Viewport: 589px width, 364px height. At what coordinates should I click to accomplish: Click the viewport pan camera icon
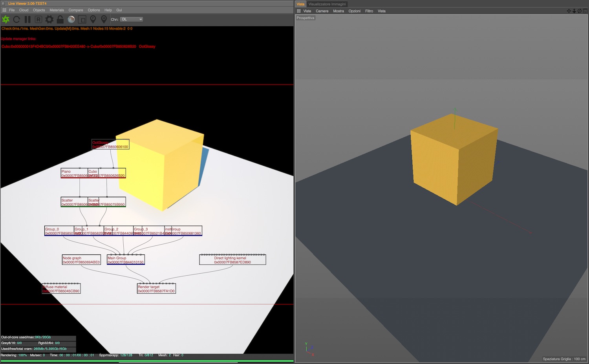[569, 11]
